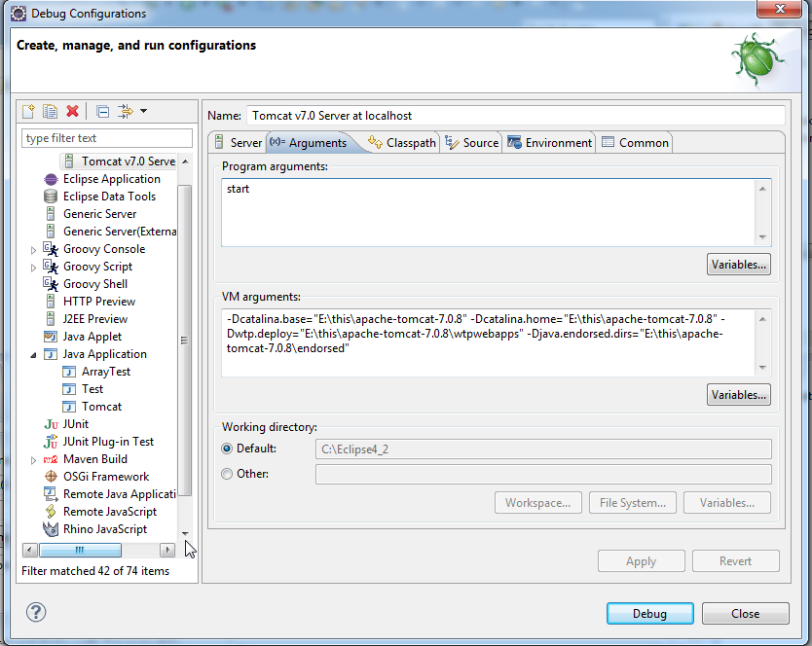The height and width of the screenshot is (646, 812).
Task: Select Tomcat v7.0 Server tree entry
Action: pos(119,161)
